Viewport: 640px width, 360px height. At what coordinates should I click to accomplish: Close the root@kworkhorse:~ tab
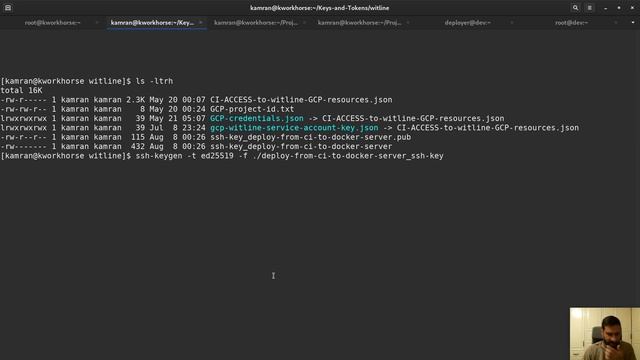(x=97, y=23)
